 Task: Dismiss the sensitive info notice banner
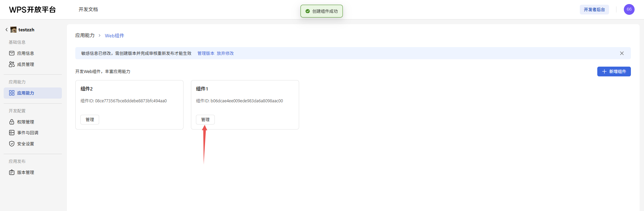point(622,53)
